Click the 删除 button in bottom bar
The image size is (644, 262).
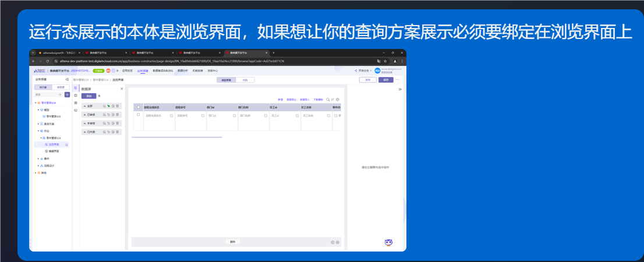coord(233,242)
